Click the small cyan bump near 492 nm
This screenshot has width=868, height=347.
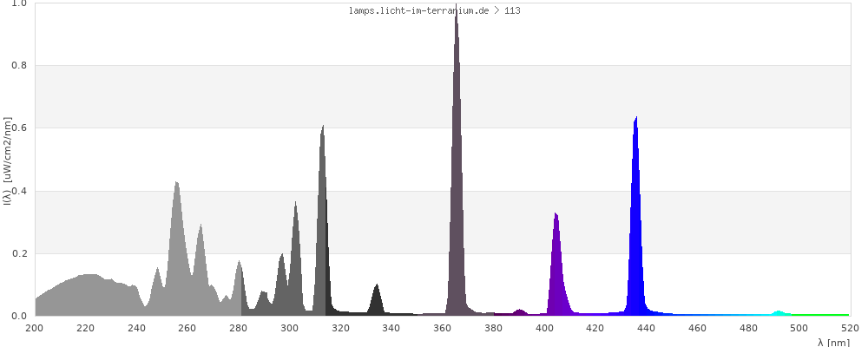coord(779,312)
